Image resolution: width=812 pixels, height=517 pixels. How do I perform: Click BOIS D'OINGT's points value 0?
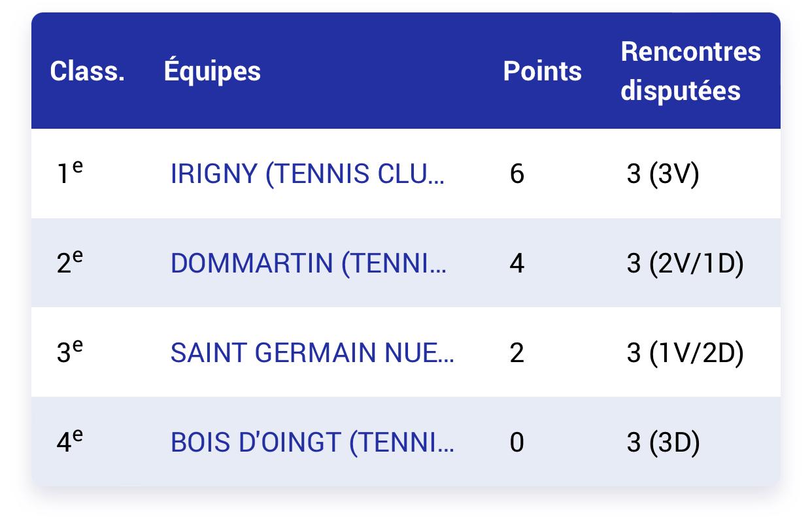click(516, 442)
